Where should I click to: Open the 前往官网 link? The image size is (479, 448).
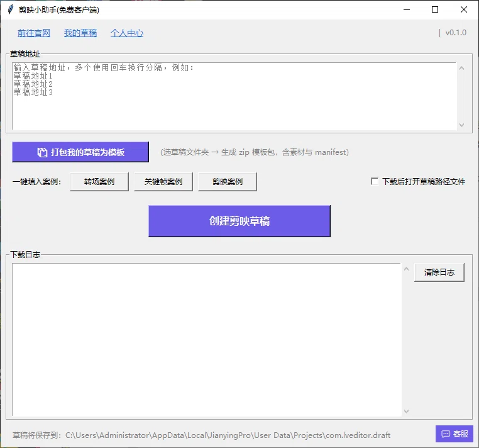point(33,33)
